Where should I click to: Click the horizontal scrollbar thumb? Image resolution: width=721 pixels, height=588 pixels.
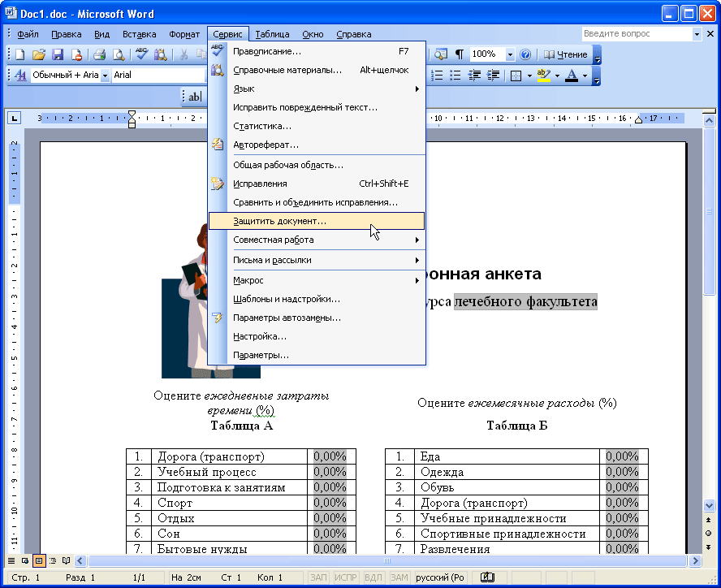click(x=386, y=560)
